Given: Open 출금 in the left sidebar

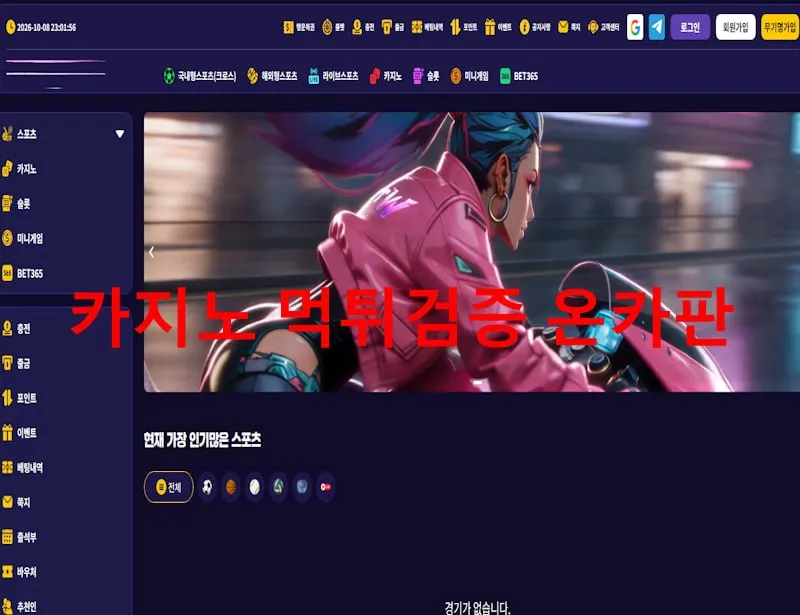Looking at the screenshot, I should (x=16, y=363).
